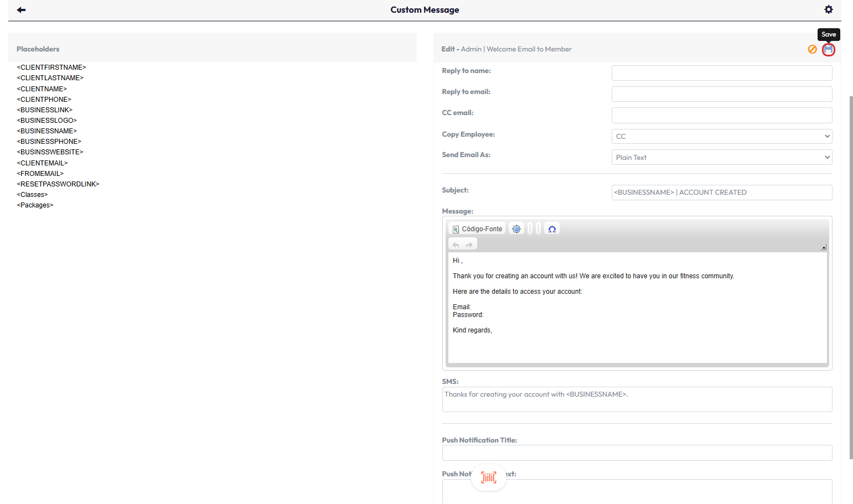Viewport: 853px width, 504px height.
Task: Toggle Código-Fonte source view
Action: pos(477,229)
